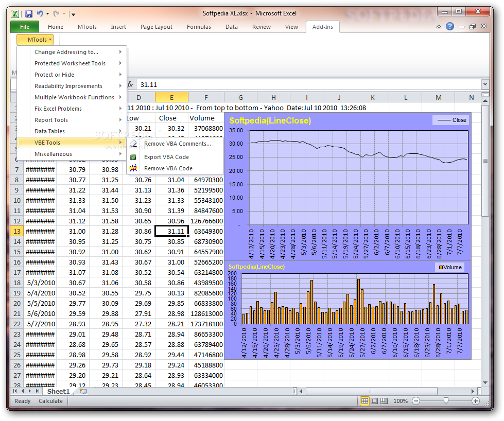The image size is (504, 421).
Task: Switch to Page Break Preview
Action: (384, 401)
